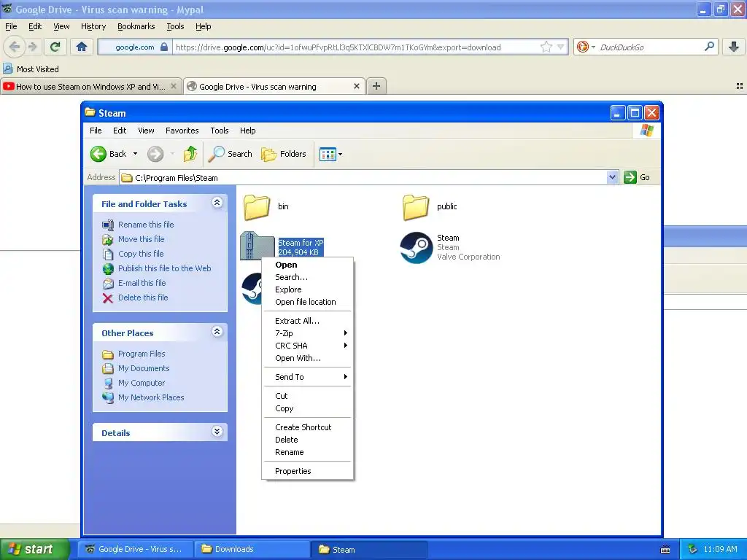Viewport: 747px width, 560px height.
Task: Choose Open in context menu
Action: [x=308, y=265]
